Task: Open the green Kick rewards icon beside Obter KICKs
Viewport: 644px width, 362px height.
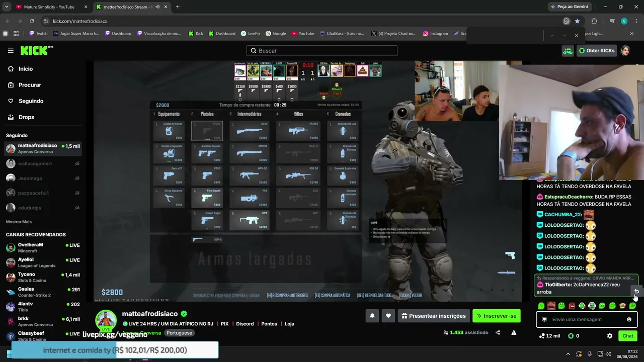Action: pos(568,51)
